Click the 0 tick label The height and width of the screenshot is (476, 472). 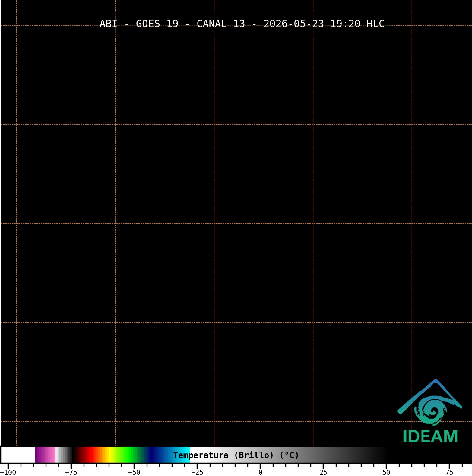point(260,472)
